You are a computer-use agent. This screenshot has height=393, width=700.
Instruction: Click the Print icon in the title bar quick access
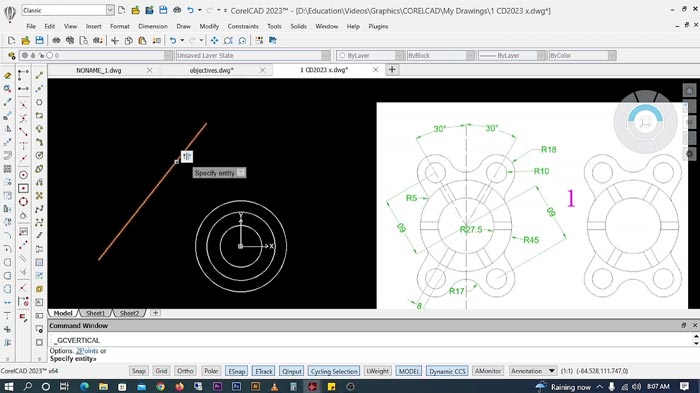(x=177, y=10)
